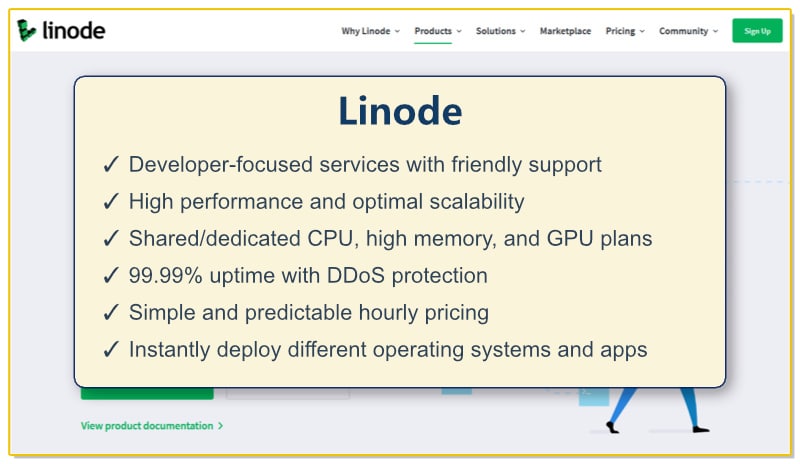The width and height of the screenshot is (800, 464).
Task: Go to the Marketplace page link
Action: pyautogui.click(x=565, y=31)
